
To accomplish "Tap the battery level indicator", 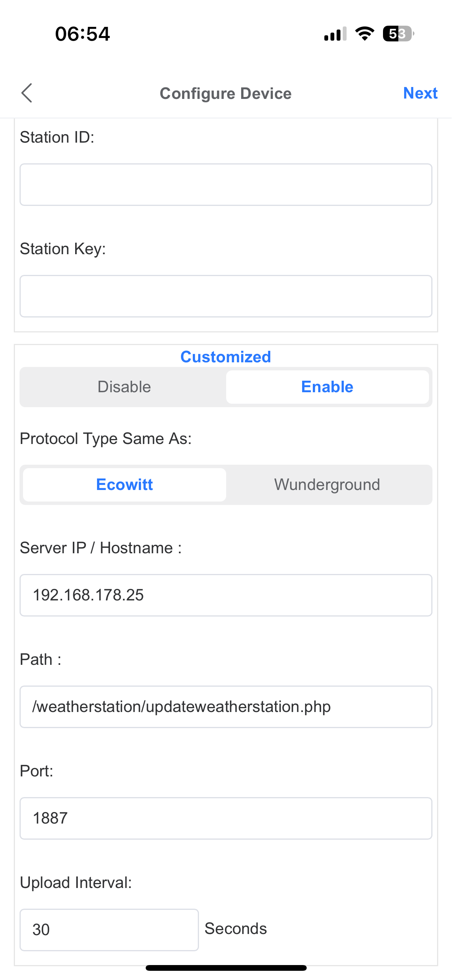I will 398,34.
